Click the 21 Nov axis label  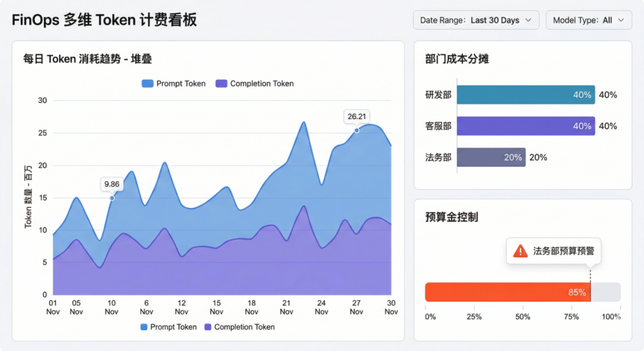286,307
